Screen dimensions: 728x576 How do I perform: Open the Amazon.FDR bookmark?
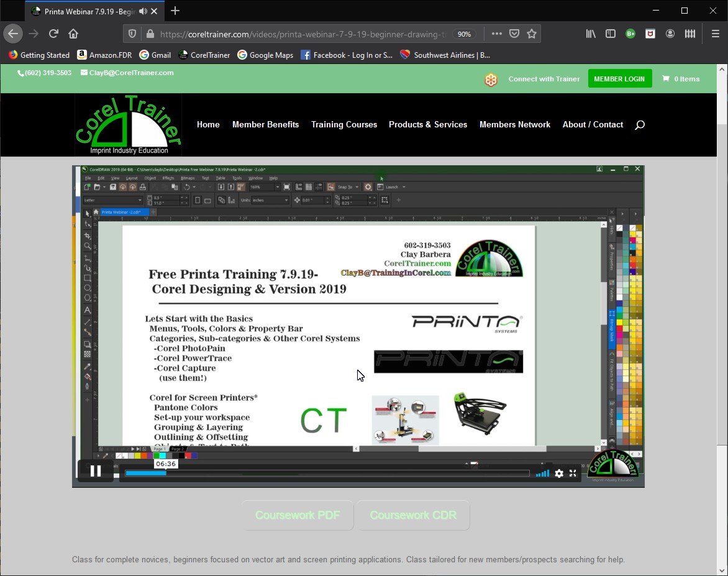[104, 55]
